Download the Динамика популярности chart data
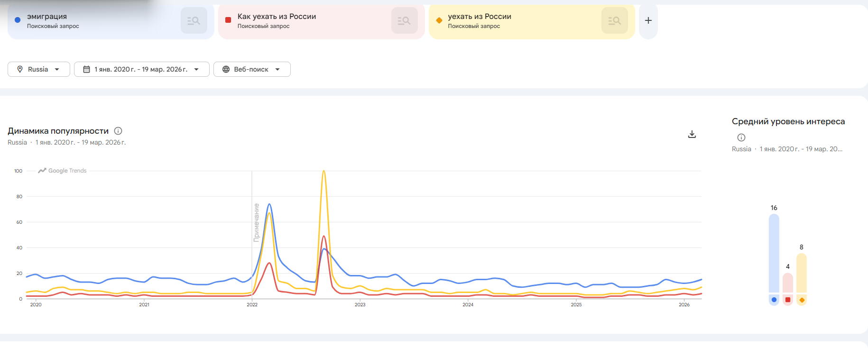The height and width of the screenshot is (348, 868). [x=692, y=134]
